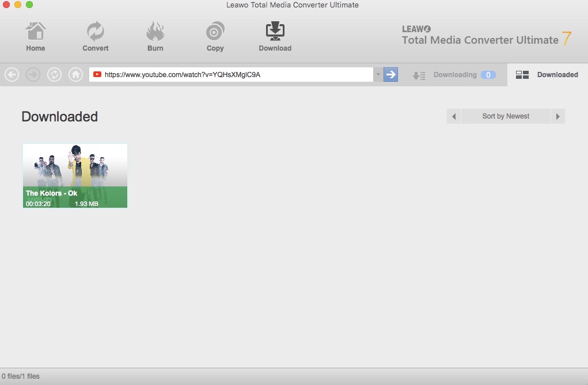Select The Kolors - Ok video thumbnail
Screen dimensions: 588x385
[x=75, y=176]
